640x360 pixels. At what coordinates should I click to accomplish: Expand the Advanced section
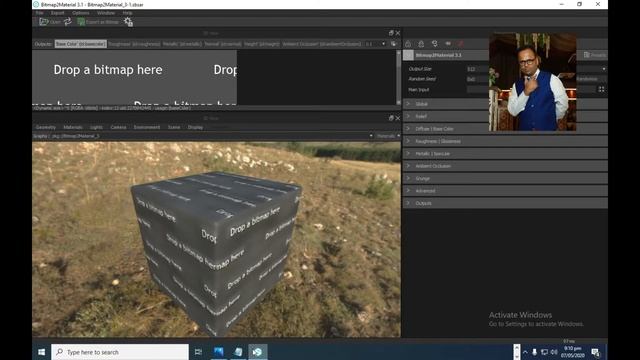point(505,191)
